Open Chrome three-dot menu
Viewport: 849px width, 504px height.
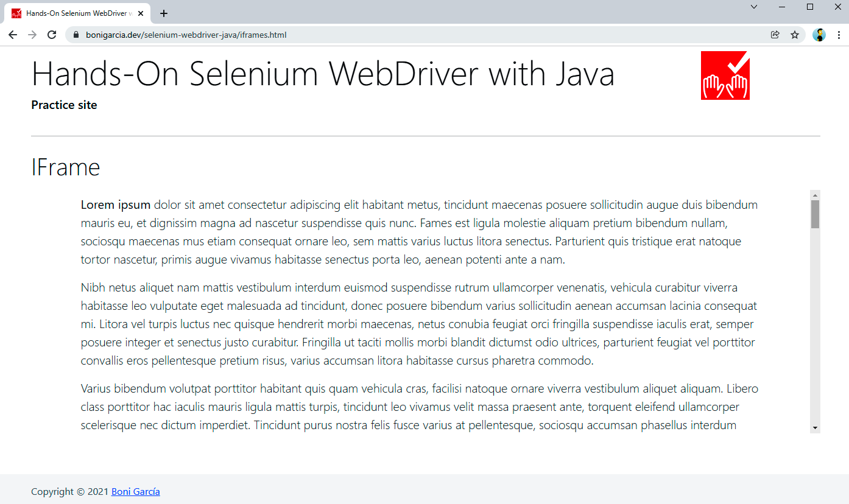(x=839, y=35)
